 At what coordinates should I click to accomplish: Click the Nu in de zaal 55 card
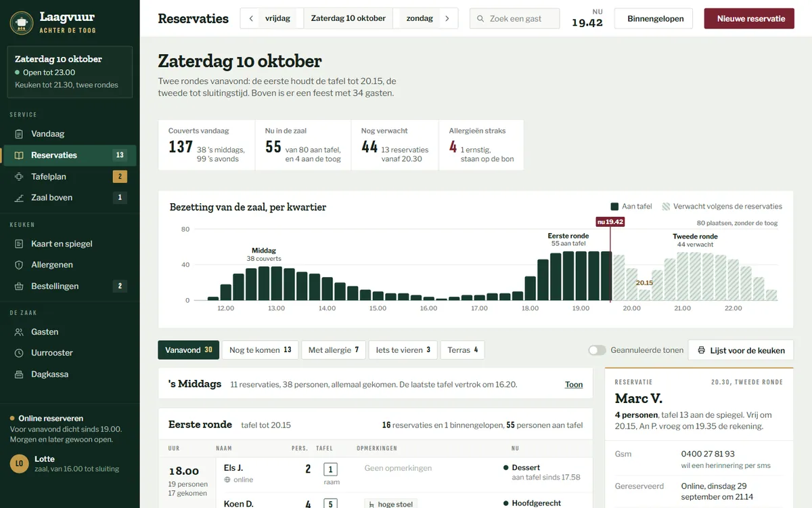(303, 145)
